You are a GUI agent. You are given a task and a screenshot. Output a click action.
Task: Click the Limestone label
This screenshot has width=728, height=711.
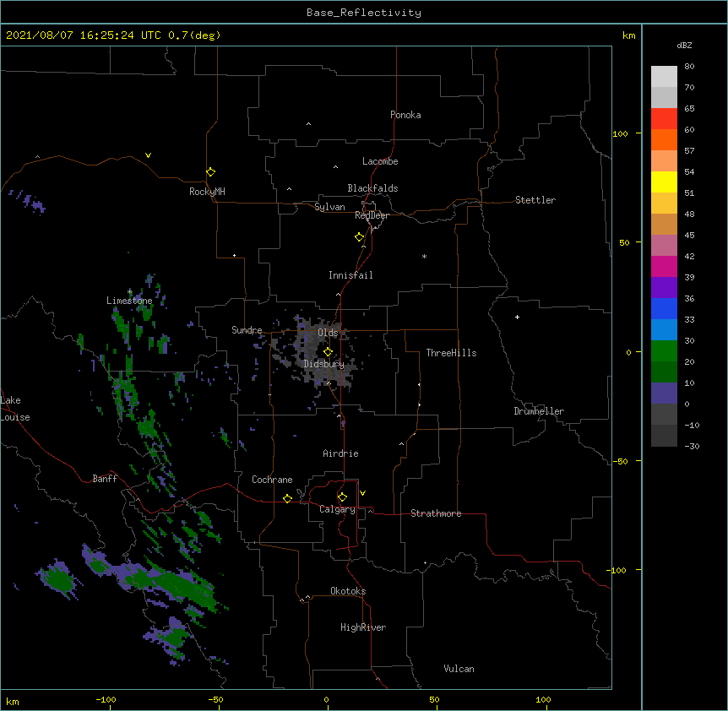coord(129,301)
